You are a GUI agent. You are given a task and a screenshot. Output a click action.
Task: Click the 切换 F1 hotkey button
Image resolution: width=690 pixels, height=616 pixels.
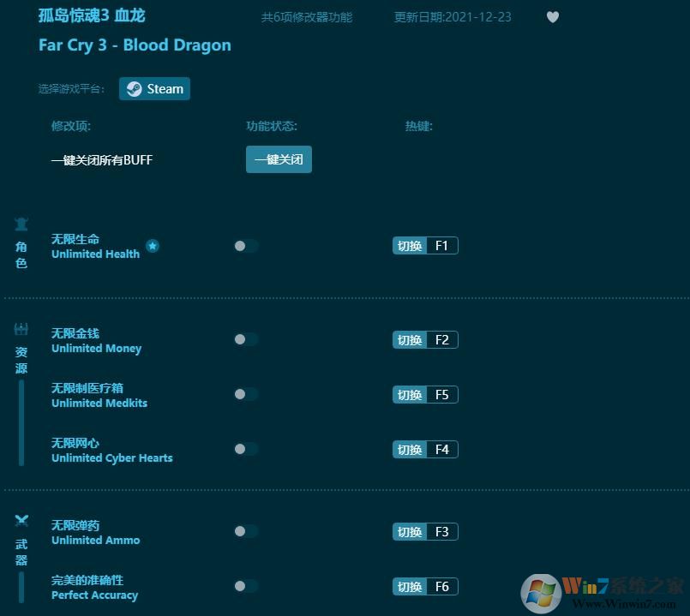[x=425, y=245]
